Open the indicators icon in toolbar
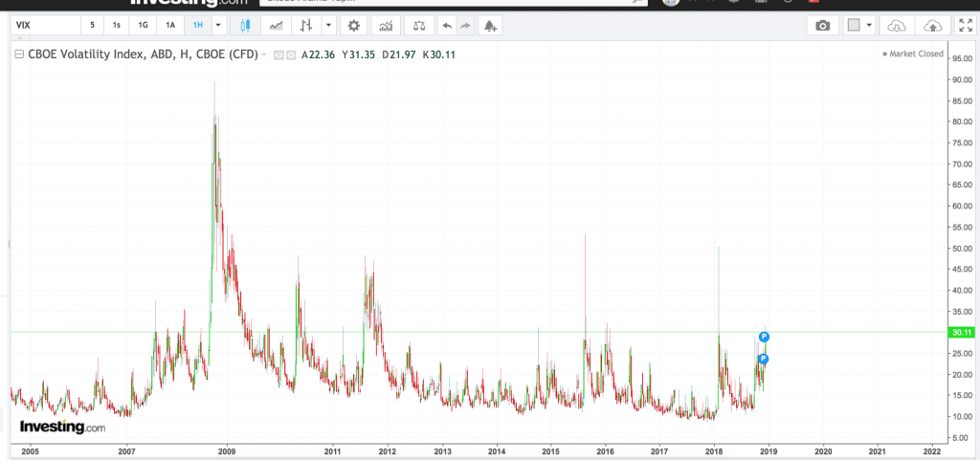 (387, 26)
